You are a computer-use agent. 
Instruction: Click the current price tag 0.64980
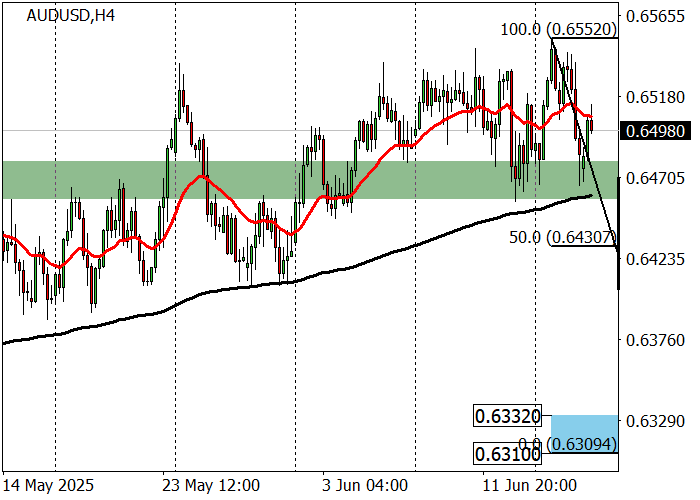(x=655, y=131)
